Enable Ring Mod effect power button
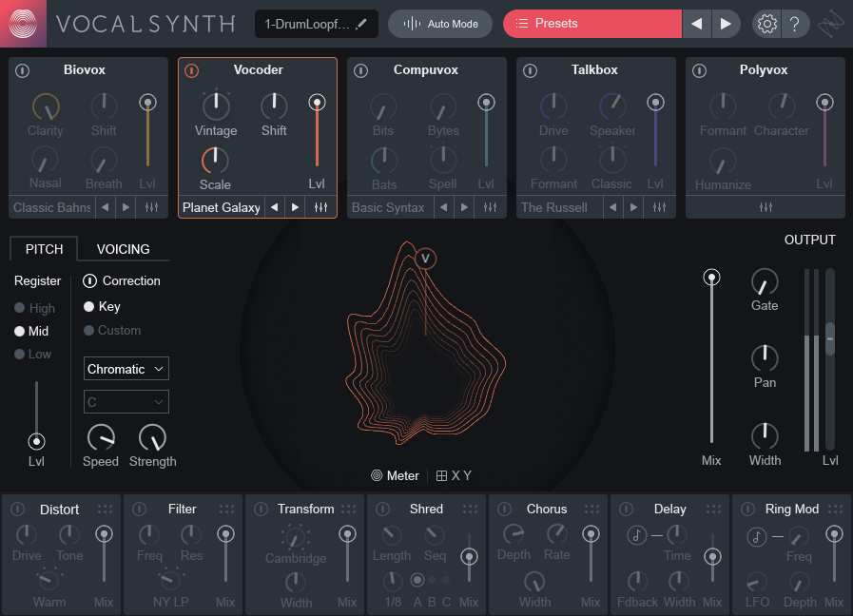This screenshot has height=616, width=853. pyautogui.click(x=748, y=509)
